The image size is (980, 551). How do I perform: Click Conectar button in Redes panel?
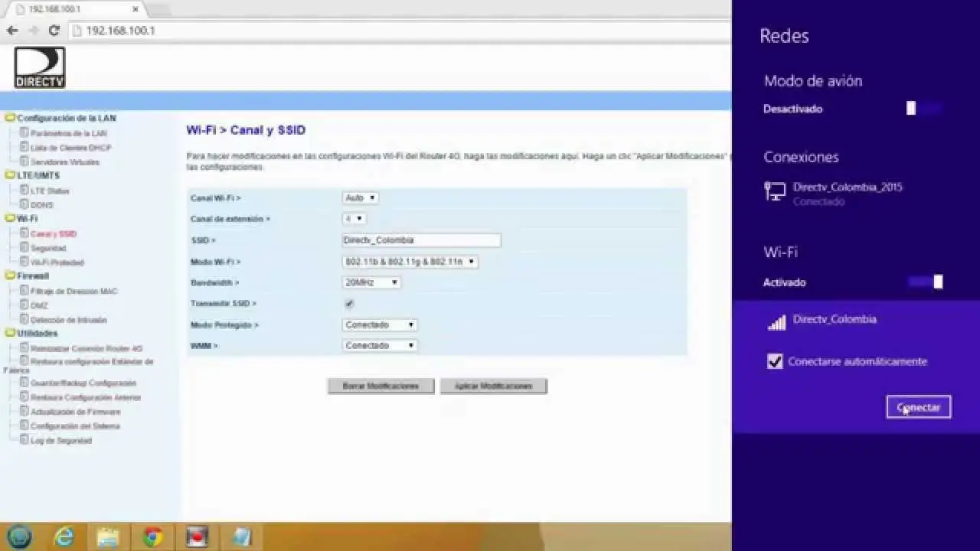pyautogui.click(x=919, y=407)
